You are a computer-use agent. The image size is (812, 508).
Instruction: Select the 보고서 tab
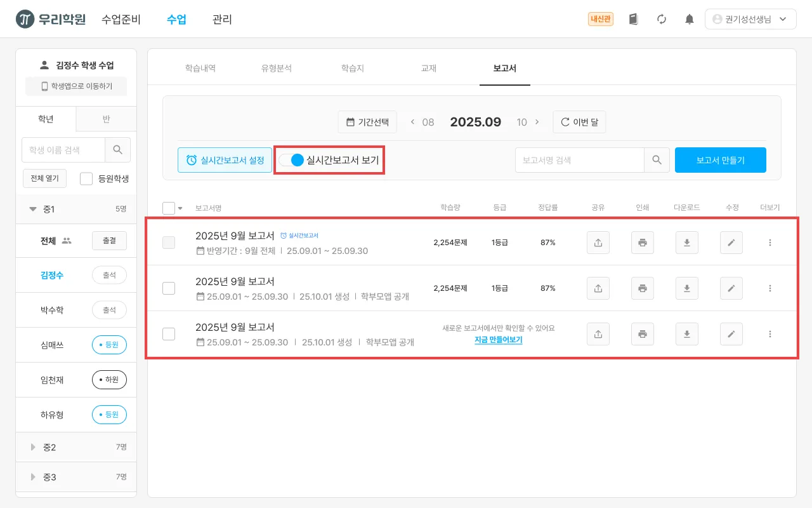click(x=505, y=68)
